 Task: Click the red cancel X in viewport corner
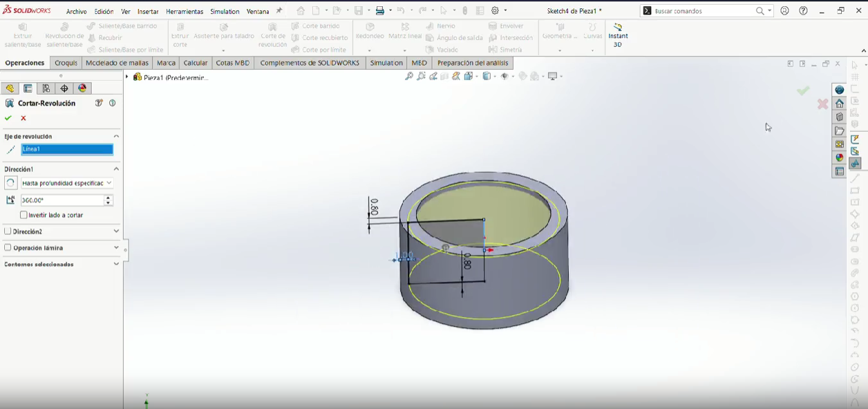tap(822, 104)
